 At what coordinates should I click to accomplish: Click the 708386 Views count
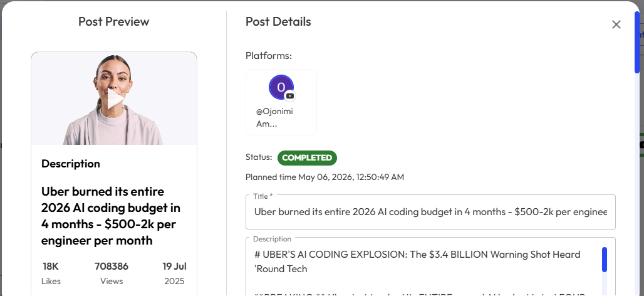tap(112, 273)
